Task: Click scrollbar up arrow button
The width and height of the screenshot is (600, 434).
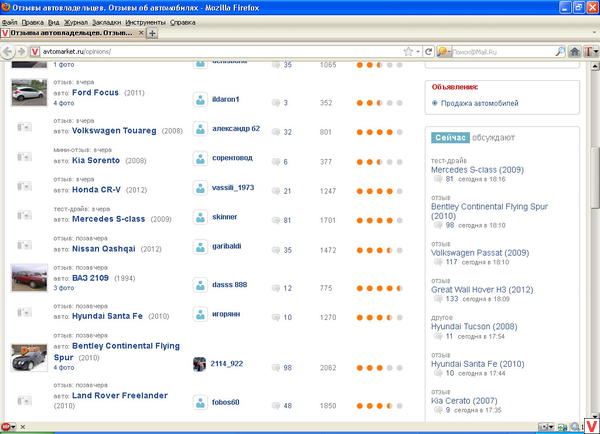Action: [x=595, y=67]
